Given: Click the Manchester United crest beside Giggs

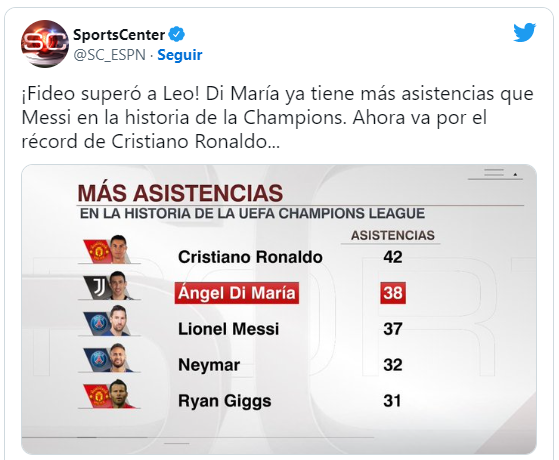Looking at the screenshot, I should click(x=97, y=395).
